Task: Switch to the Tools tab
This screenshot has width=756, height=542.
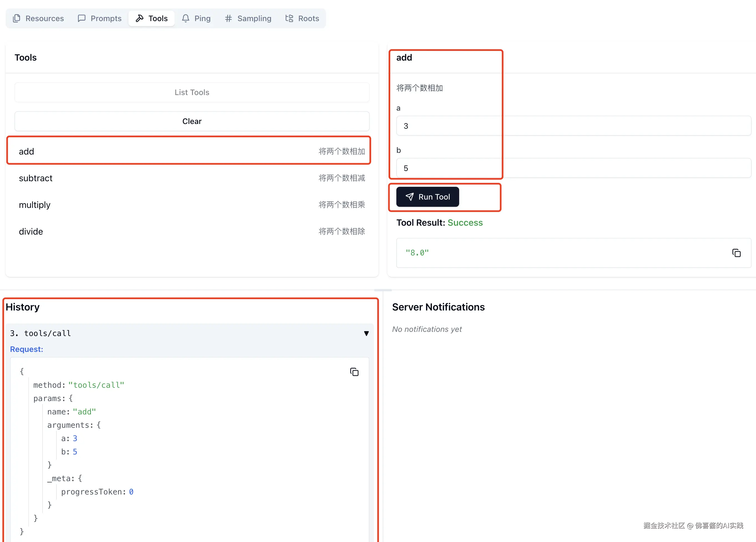Action: 152,18
